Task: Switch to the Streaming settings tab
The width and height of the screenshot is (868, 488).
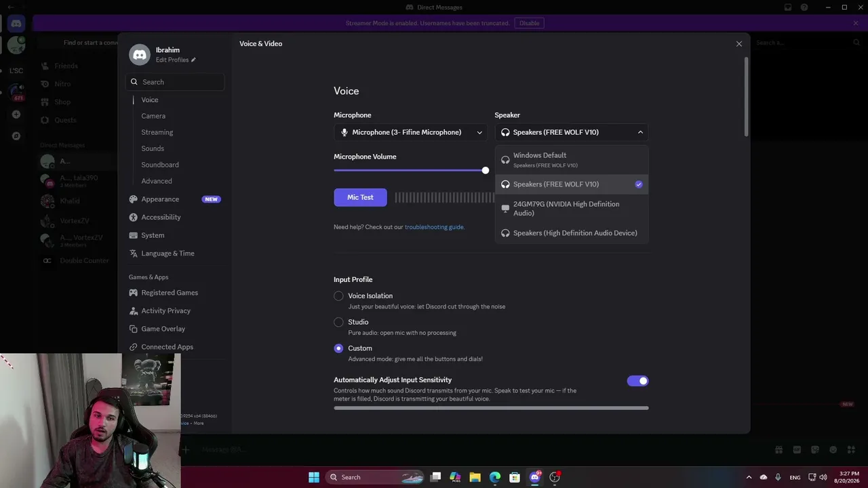Action: [157, 132]
